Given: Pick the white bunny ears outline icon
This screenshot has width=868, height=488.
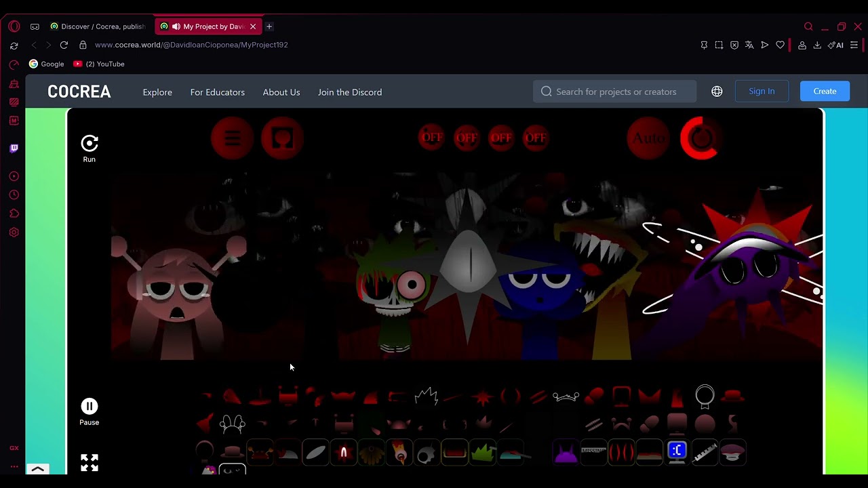Looking at the screenshot, I should 232,424.
